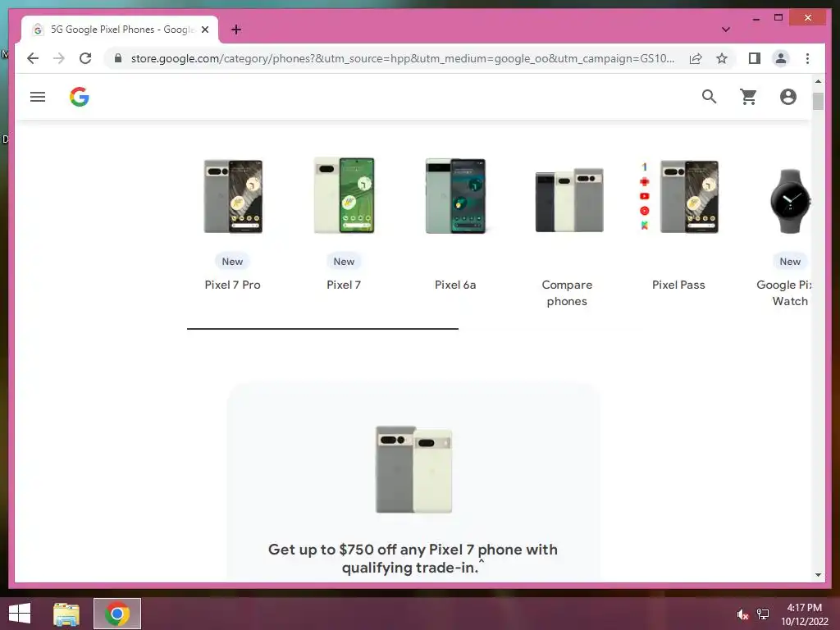Open the Pixel 7 product image
This screenshot has height=630, width=840.
coord(344,195)
